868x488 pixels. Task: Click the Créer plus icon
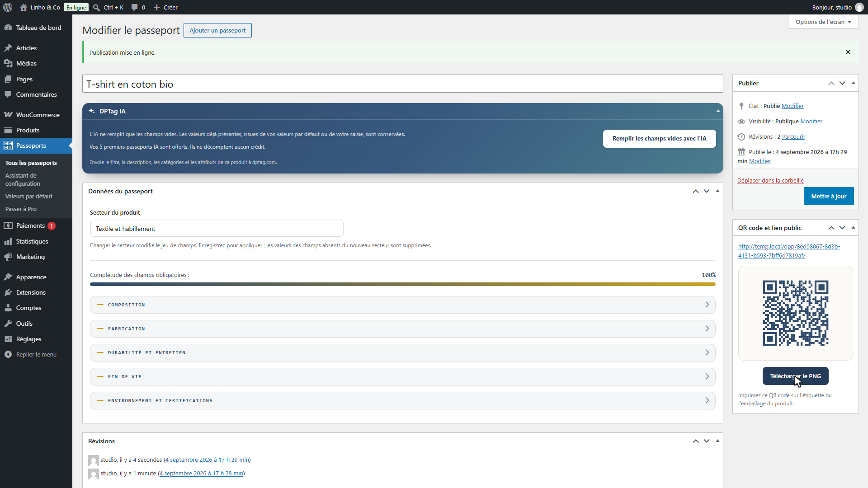coord(156,7)
